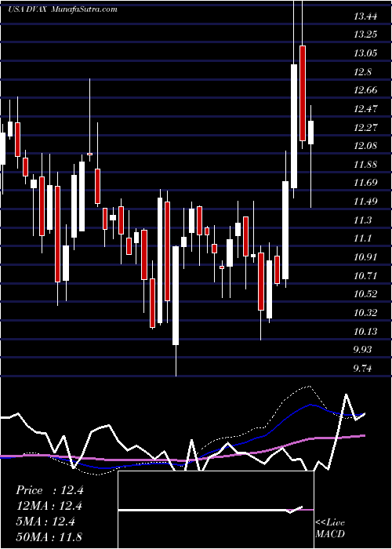
Task: Select the 12.27 price axis label
Action: tap(366, 127)
